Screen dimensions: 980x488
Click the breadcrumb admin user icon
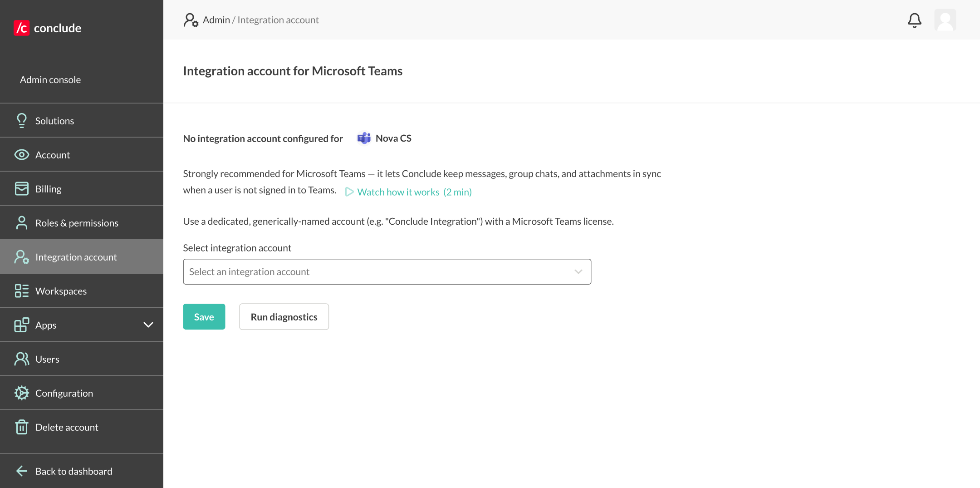191,20
